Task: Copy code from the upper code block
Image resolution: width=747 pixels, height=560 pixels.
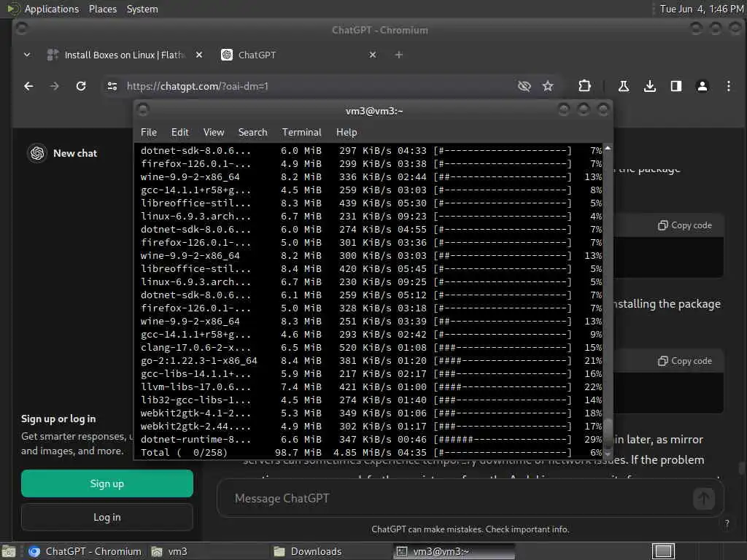Action: pos(685,225)
